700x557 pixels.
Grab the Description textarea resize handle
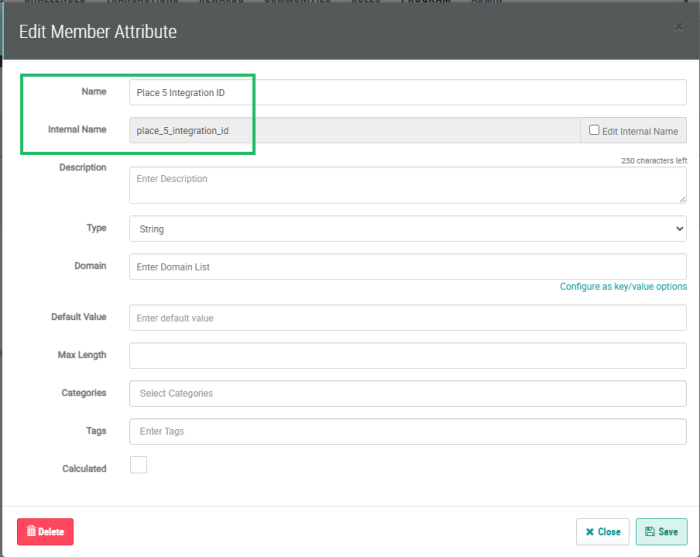click(x=682, y=199)
